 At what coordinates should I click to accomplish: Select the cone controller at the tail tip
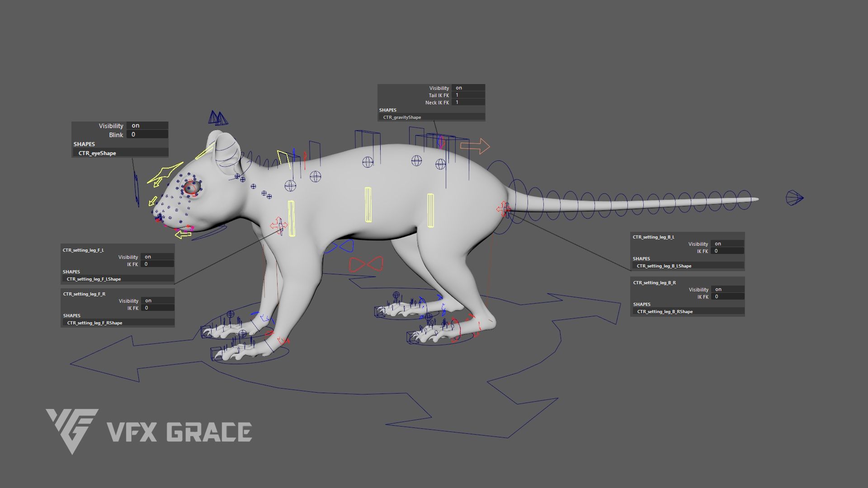794,198
